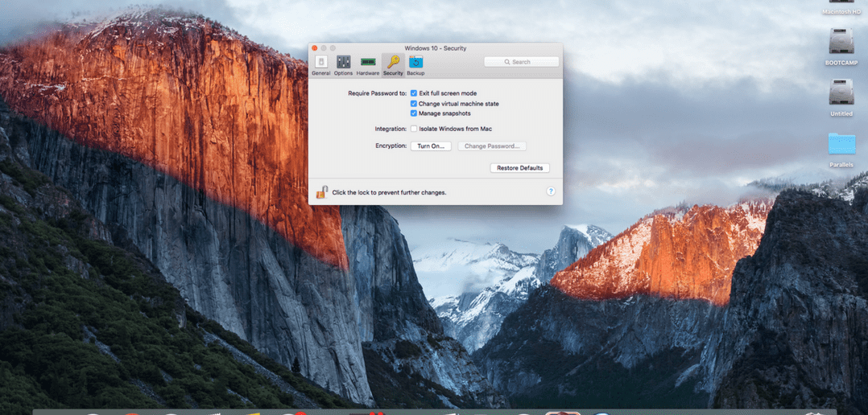Select the Security key tab
Screen dimensions: 868x415
[393, 65]
